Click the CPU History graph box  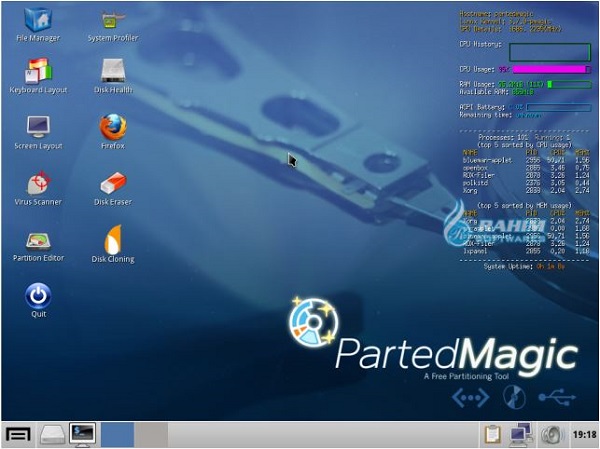tap(550, 52)
